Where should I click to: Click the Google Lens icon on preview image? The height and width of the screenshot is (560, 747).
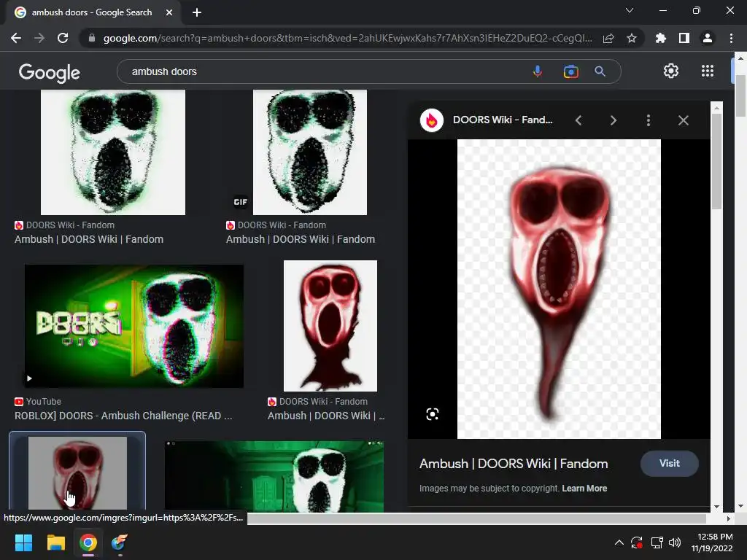pyautogui.click(x=432, y=414)
